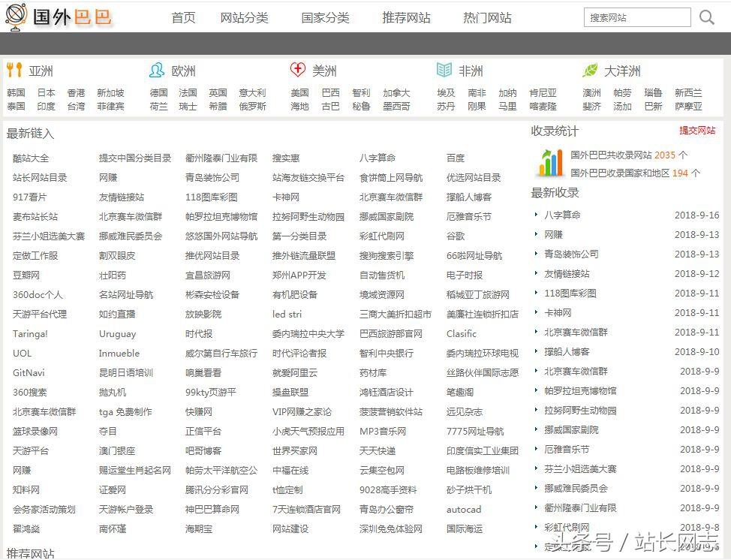Click the Americas heart-cross icon
The width and height of the screenshot is (731, 560).
click(298, 70)
